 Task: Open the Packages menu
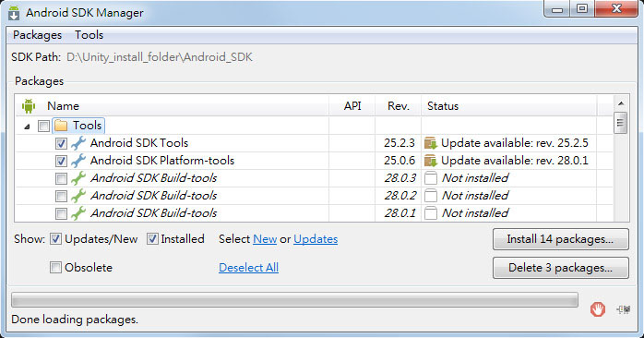point(38,35)
